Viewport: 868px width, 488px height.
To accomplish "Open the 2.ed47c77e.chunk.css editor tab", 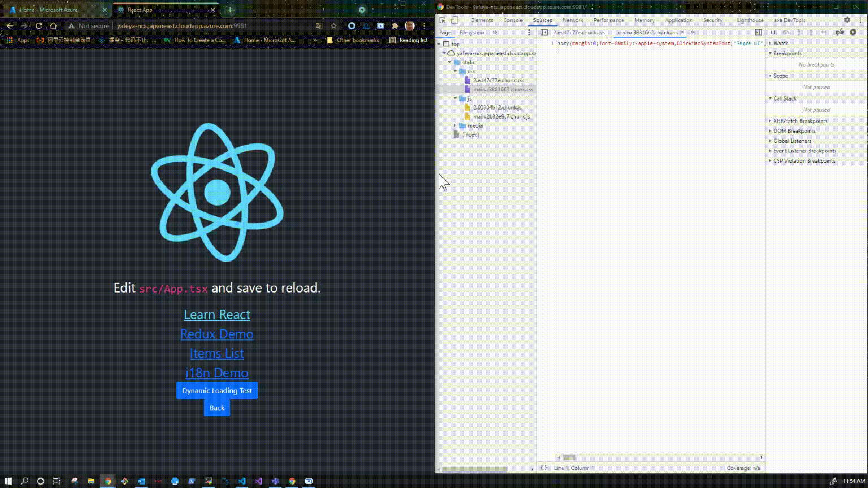I will pos(579,33).
